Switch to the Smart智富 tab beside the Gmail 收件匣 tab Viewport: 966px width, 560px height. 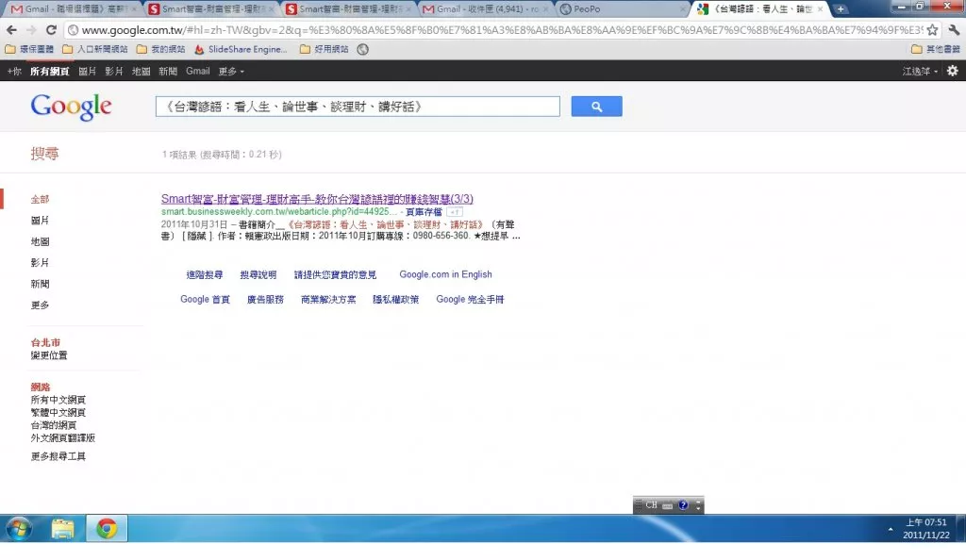click(349, 9)
